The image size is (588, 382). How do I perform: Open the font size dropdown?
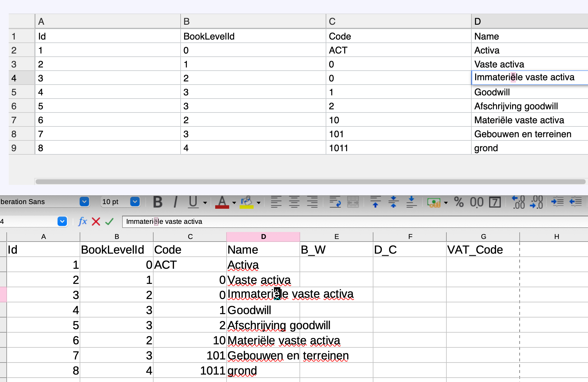[x=135, y=201]
